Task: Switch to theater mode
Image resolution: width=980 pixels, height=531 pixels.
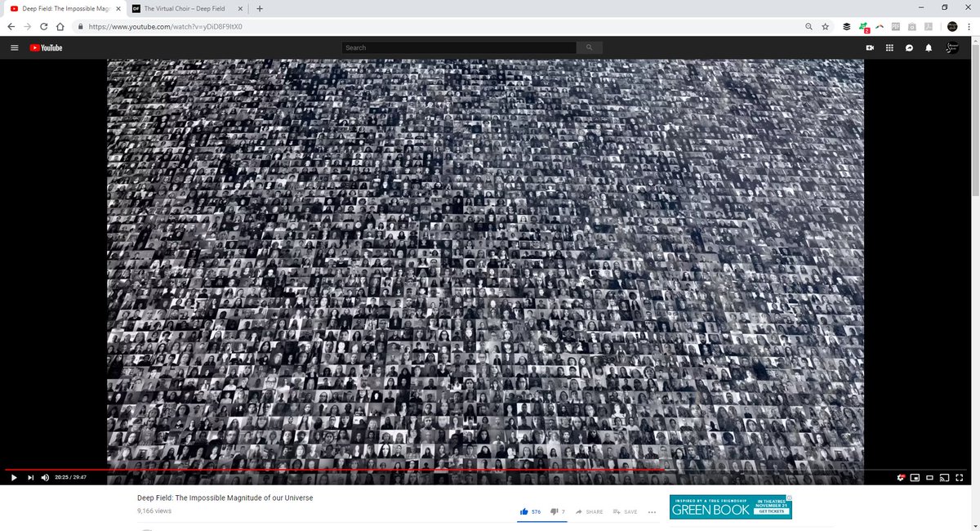Action: pos(929,477)
